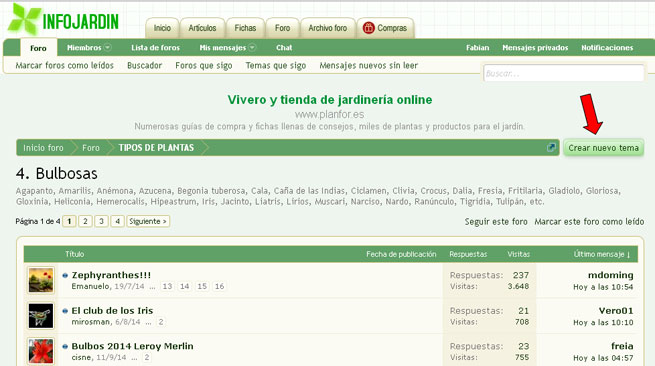The width and height of the screenshot is (655, 366).
Task: Open Mensajes privados
Action: click(535, 48)
